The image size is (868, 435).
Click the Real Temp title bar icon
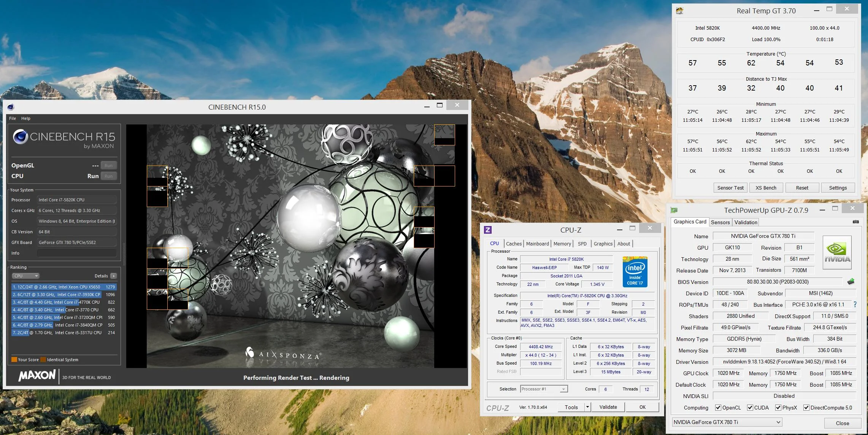tap(680, 11)
